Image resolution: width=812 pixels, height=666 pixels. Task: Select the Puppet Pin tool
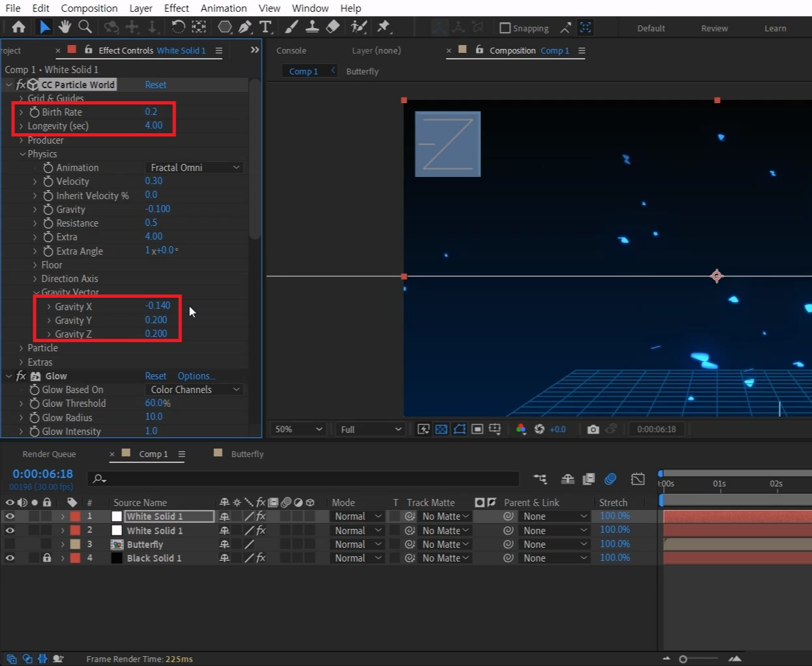(384, 27)
